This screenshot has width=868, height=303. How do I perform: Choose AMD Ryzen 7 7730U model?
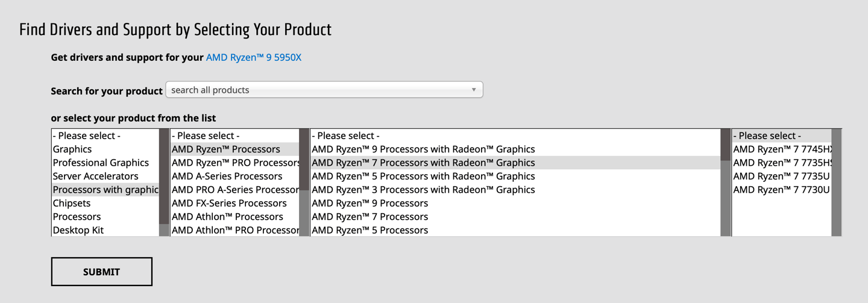pos(782,189)
